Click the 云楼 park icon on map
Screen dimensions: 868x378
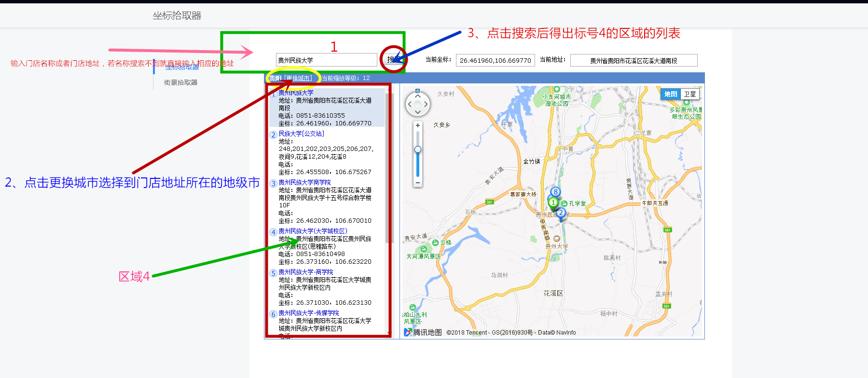click(436, 243)
